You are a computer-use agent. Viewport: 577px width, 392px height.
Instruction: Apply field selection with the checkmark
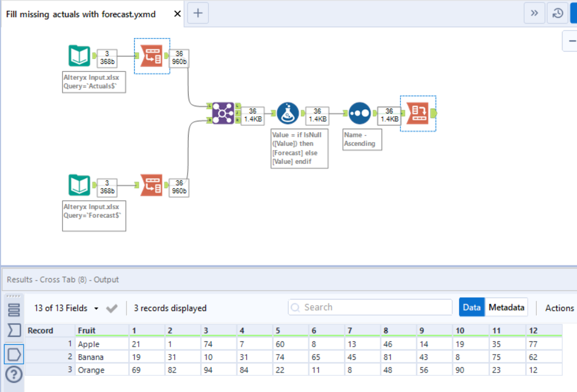113,308
